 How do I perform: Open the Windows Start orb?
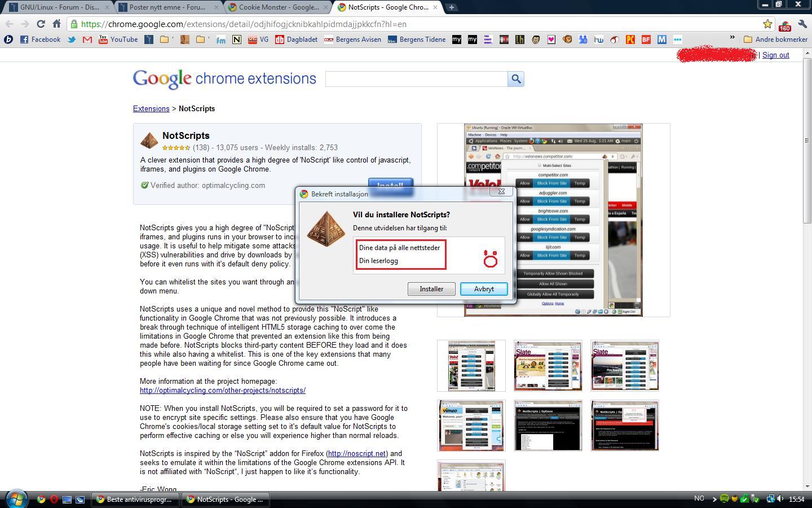(16, 499)
